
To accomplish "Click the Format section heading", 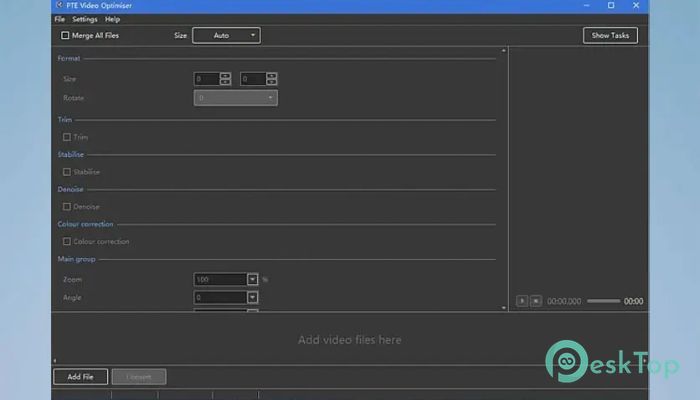I will click(x=69, y=58).
